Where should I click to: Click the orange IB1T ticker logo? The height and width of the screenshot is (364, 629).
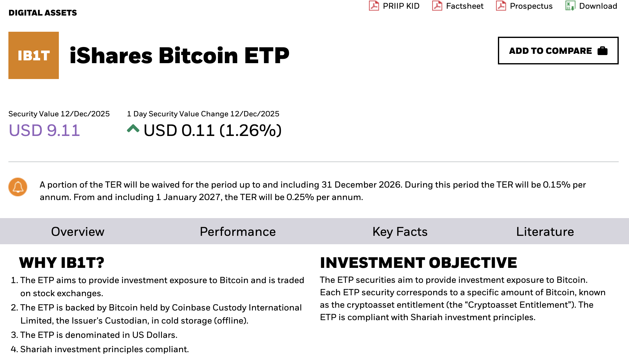34,55
